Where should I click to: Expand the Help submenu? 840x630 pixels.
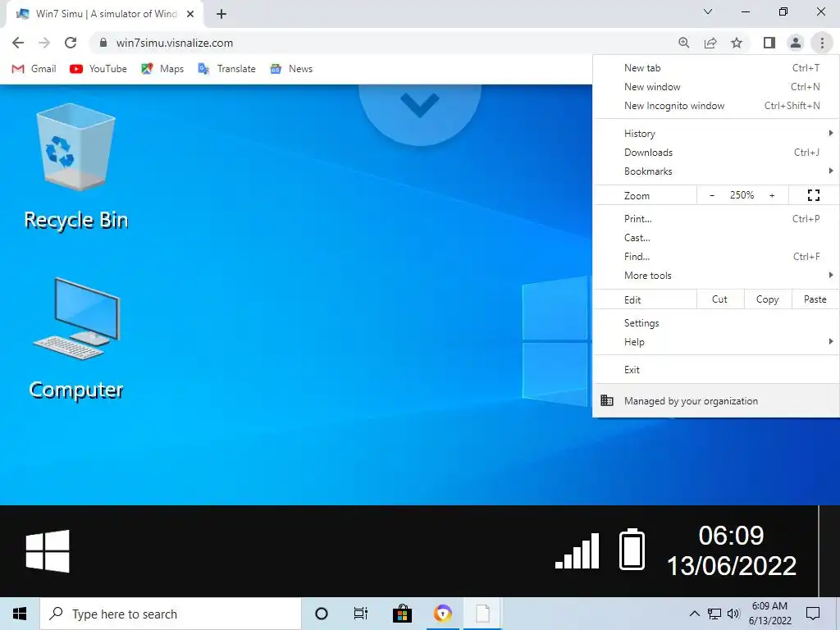(715, 342)
